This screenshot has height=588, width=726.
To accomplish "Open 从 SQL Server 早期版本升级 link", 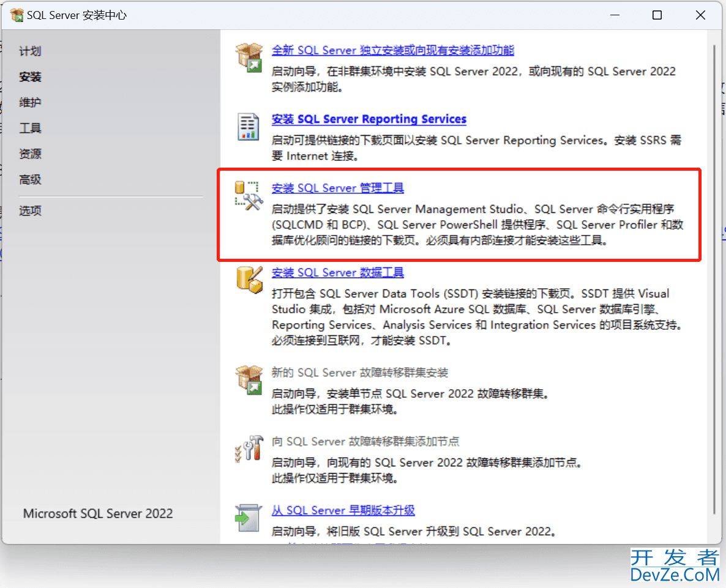I will pos(343,510).
